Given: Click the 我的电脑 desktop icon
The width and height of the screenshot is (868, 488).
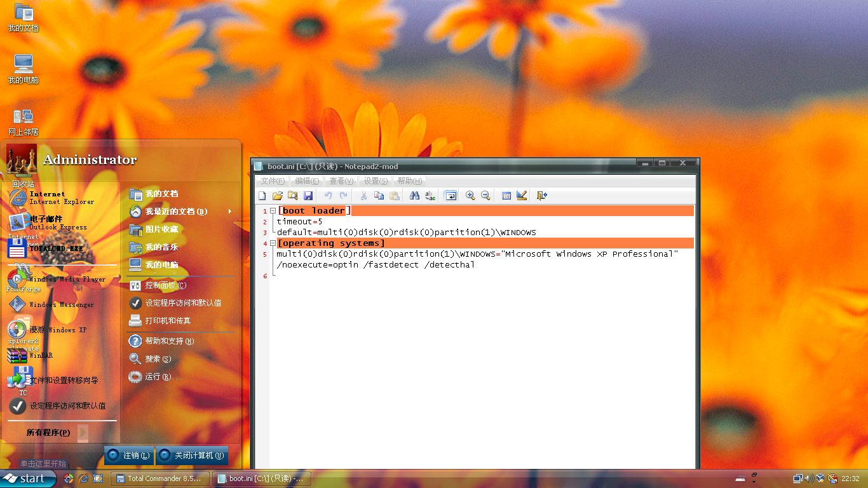Looking at the screenshot, I should tap(24, 69).
